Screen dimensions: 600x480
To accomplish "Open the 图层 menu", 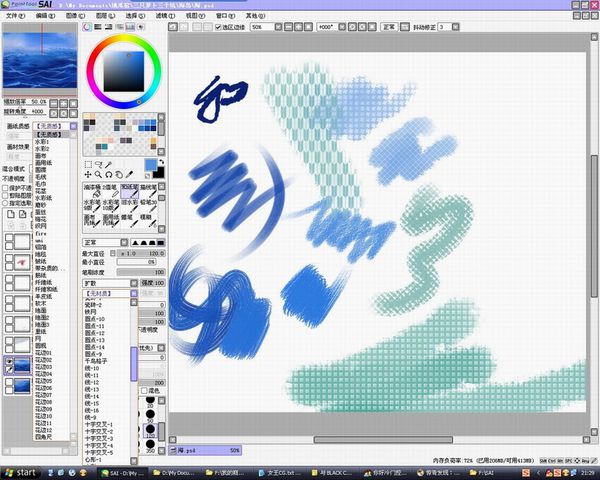I will pyautogui.click(x=105, y=16).
